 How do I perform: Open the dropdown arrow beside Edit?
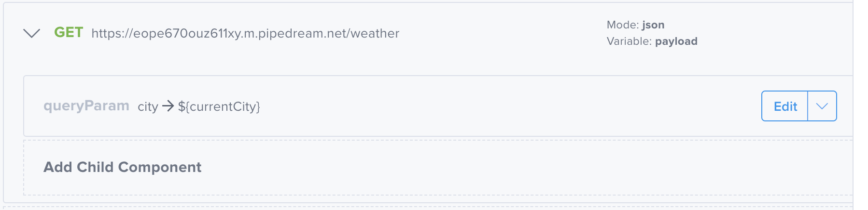(822, 106)
